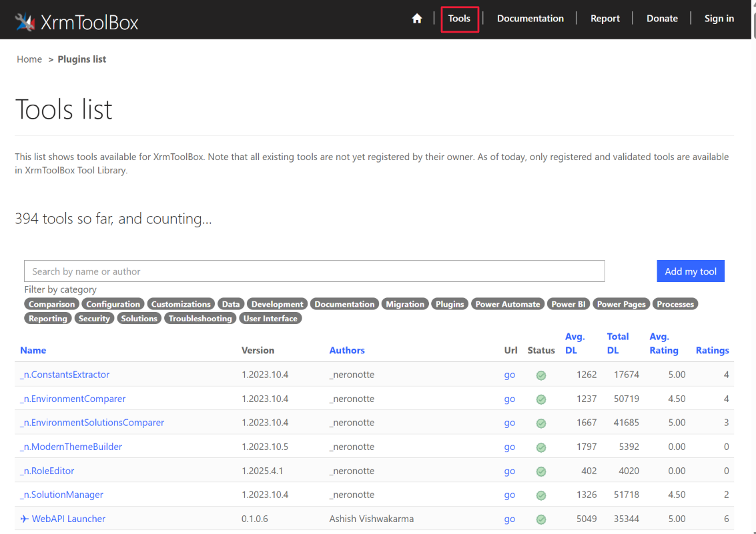
Task: Filter by Documentation category tag
Action: click(344, 304)
